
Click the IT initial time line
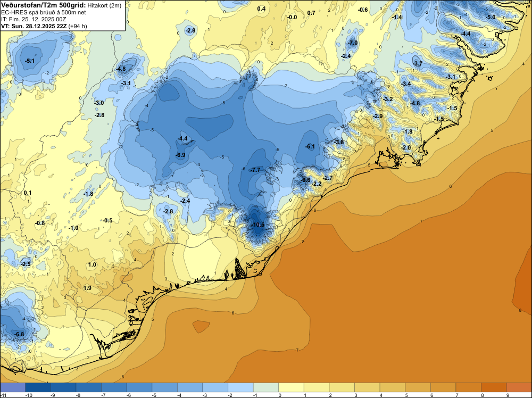(x=34, y=19)
